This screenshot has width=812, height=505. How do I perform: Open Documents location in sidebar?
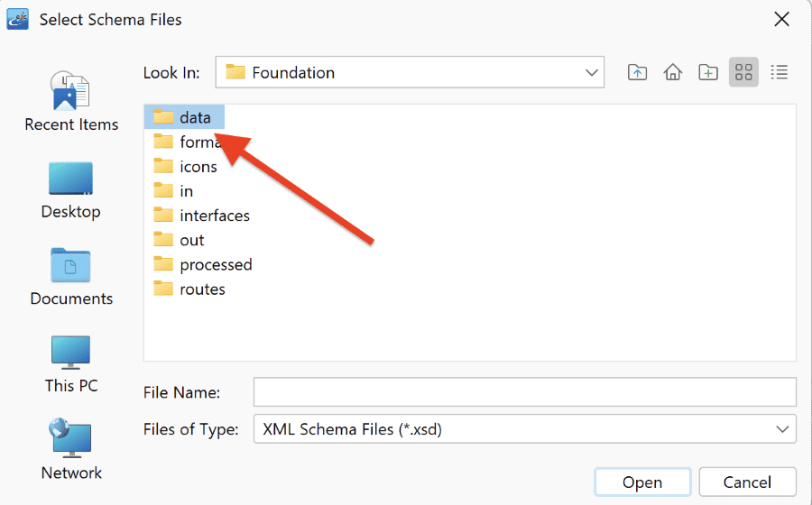click(71, 277)
